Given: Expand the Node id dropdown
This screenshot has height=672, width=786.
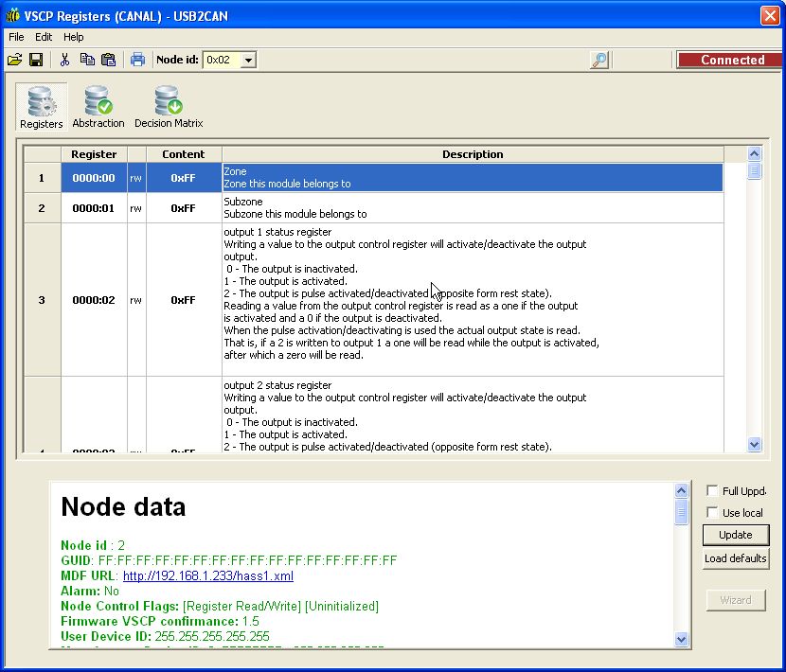Looking at the screenshot, I should [248, 60].
